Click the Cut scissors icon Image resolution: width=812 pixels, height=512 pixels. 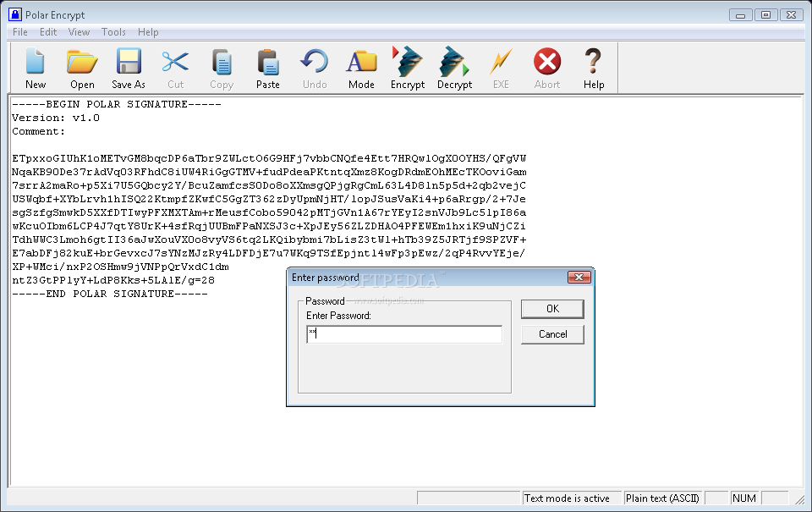pos(175,62)
